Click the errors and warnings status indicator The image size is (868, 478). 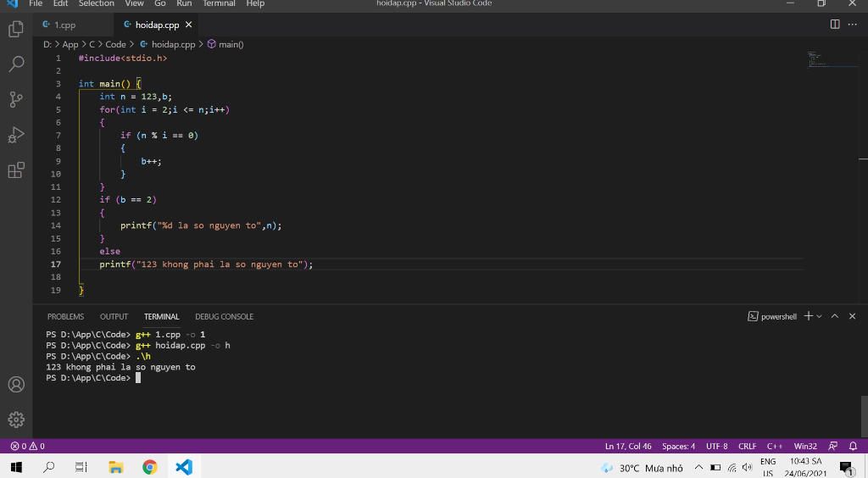pyautogui.click(x=28, y=446)
